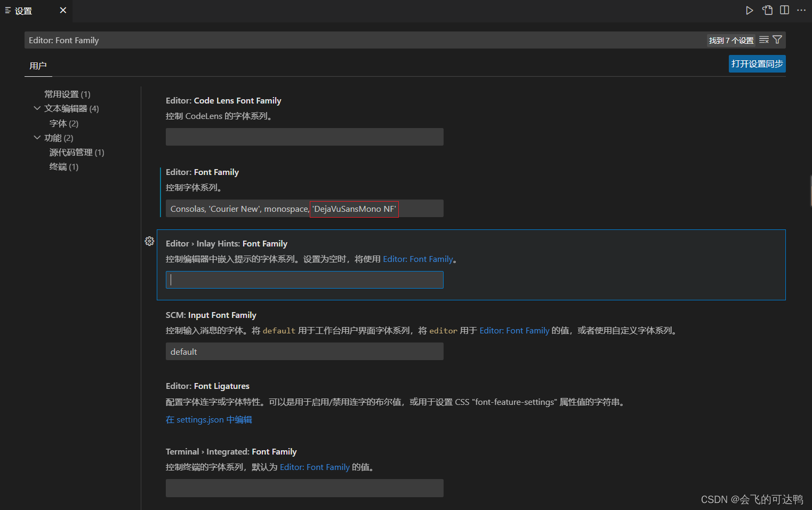Click the Terminal Integrated Font Family input
The width and height of the screenshot is (812, 510).
pos(304,488)
